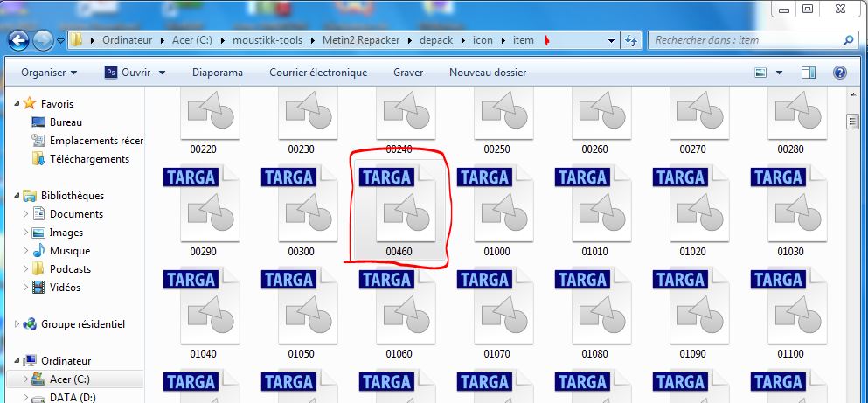Open the view options dropdown arrow
The image size is (868, 403).
click(x=780, y=73)
